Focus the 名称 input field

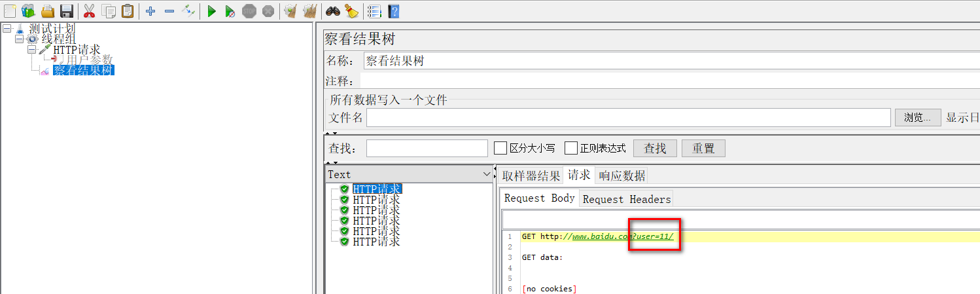coord(671,61)
